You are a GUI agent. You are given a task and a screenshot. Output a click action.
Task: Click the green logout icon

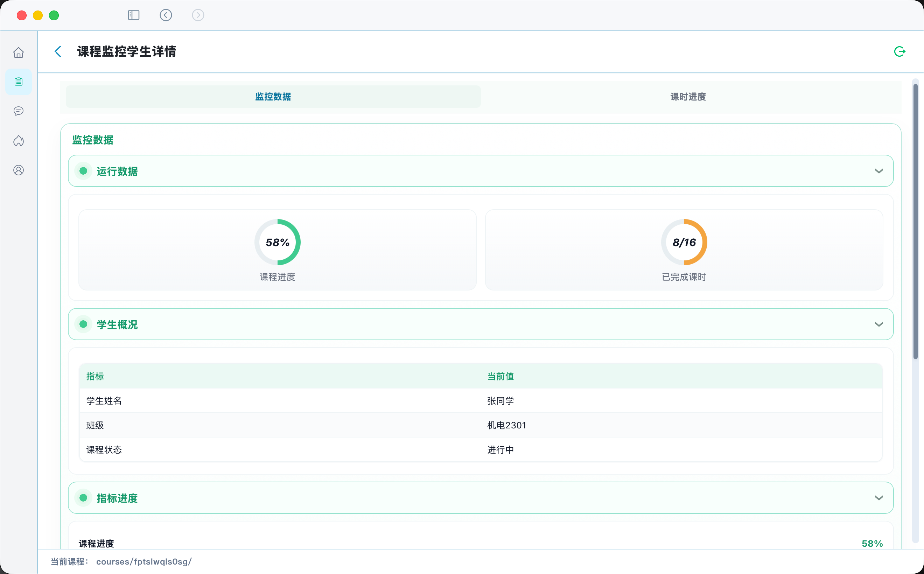pyautogui.click(x=900, y=52)
